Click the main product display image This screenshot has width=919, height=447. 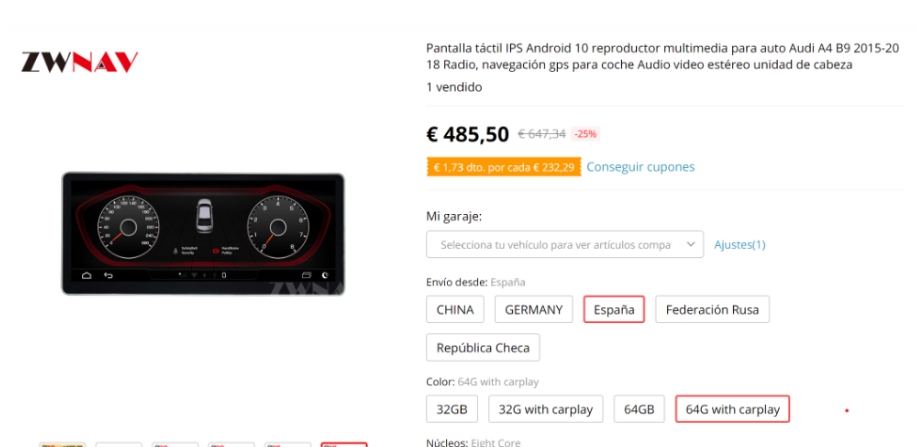203,234
